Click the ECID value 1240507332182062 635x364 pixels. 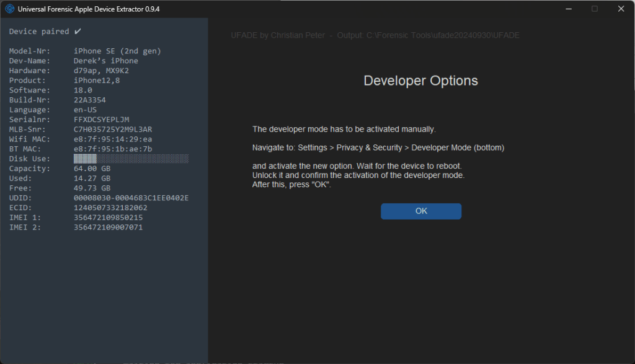coord(110,208)
